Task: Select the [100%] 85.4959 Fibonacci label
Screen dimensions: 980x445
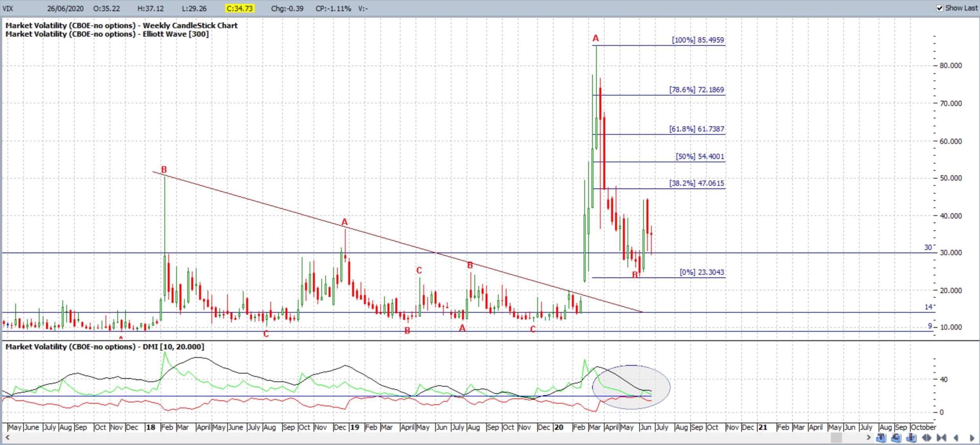Action: [698, 40]
